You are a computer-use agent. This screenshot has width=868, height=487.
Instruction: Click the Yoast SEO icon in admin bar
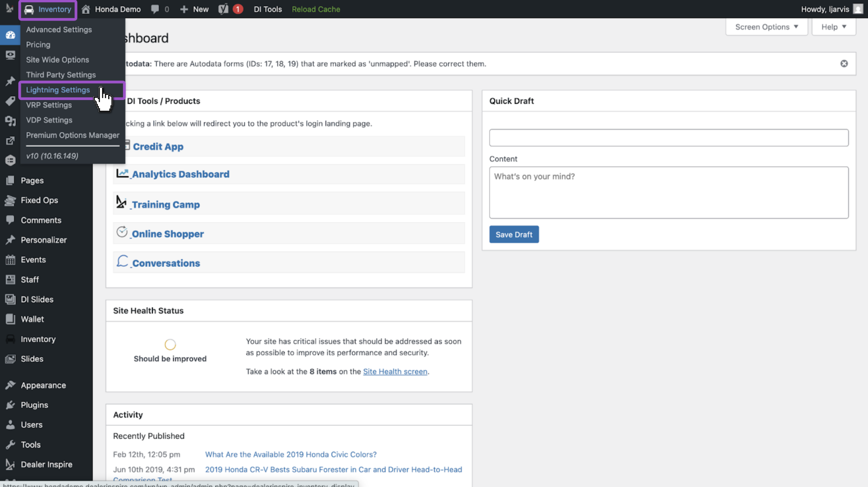tap(223, 9)
